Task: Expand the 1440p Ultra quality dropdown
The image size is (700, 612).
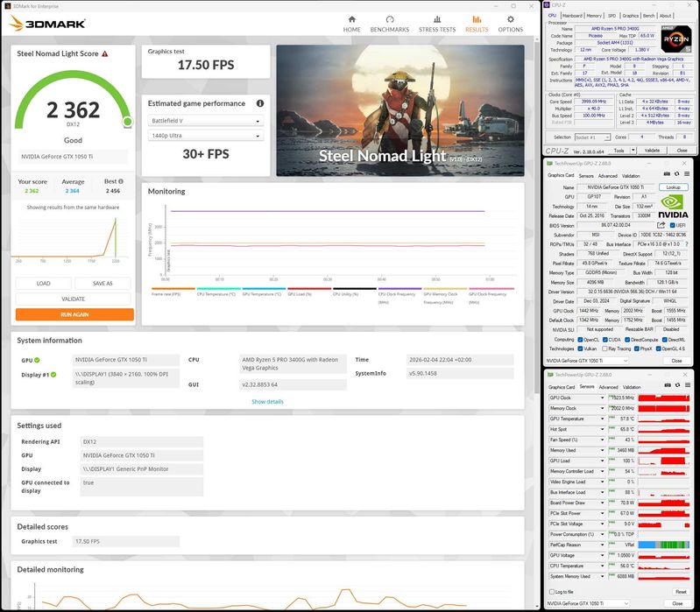Action: (205, 136)
